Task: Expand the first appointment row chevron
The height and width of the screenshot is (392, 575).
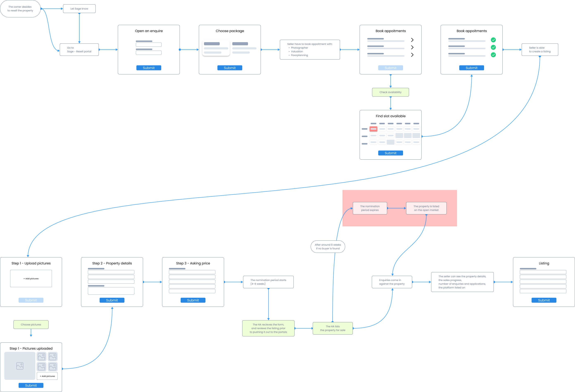Action: tap(412, 40)
